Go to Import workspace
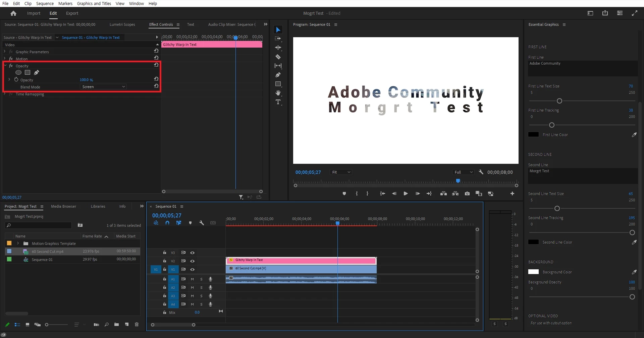This screenshot has width=644, height=338. (34, 13)
